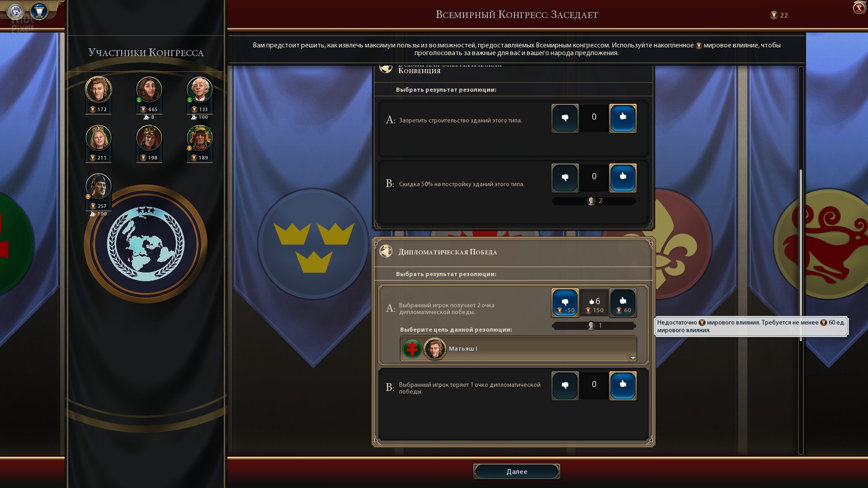This screenshot has width=868, height=488.
Task: Select the leader portrait showing 133 favor
Action: coord(199,90)
